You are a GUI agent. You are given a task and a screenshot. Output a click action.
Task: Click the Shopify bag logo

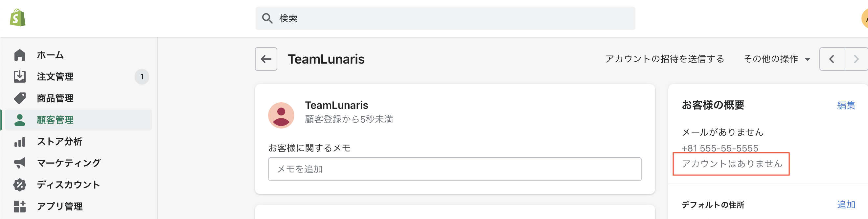pyautogui.click(x=18, y=18)
